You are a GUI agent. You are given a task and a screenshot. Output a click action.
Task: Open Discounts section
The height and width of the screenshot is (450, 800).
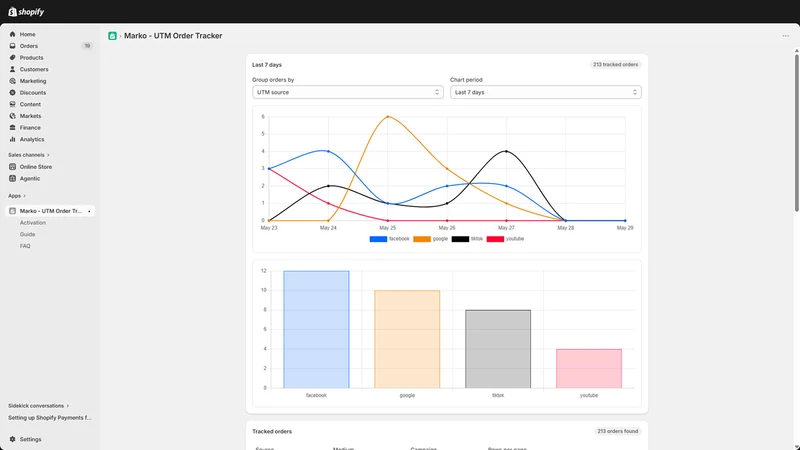[x=33, y=92]
